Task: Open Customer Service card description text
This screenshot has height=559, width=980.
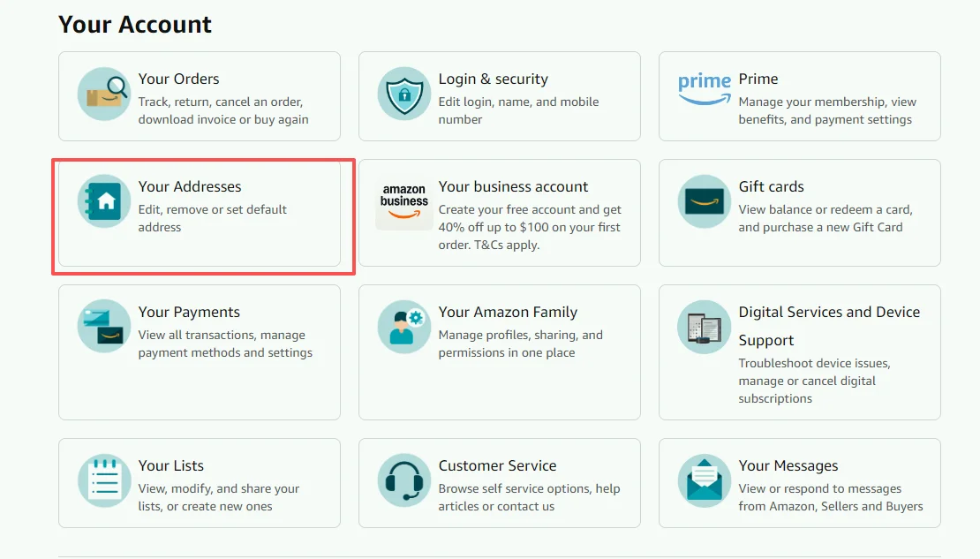Action: tap(529, 497)
